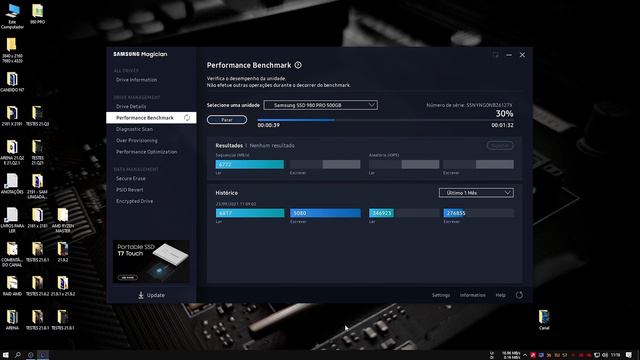Open the 3840 x 2160 folder
This screenshot has width=640, height=360.
click(x=12, y=50)
